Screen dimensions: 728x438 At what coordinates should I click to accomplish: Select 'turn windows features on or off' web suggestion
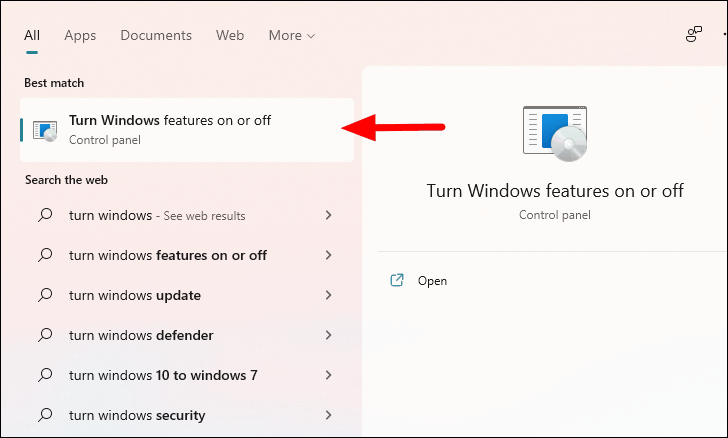pyautogui.click(x=186, y=255)
